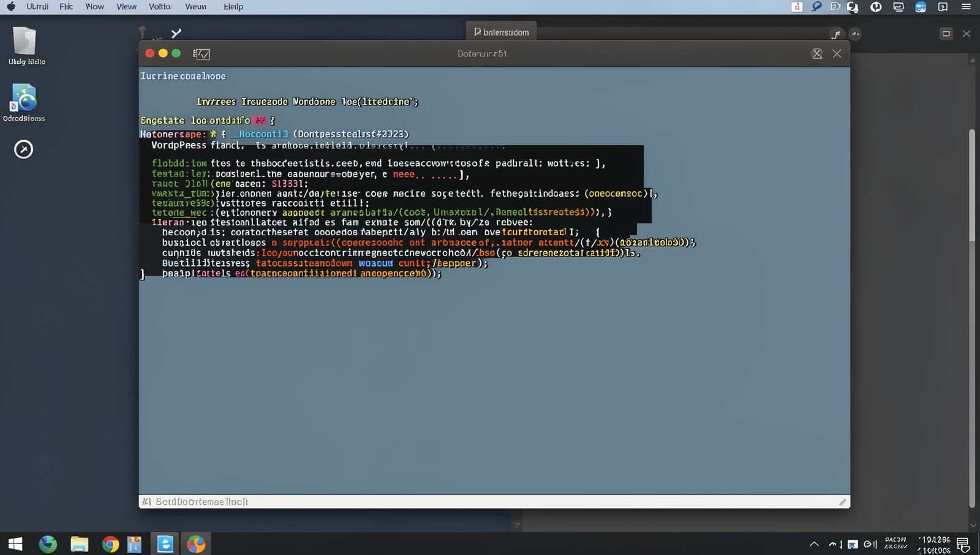980x555 pixels.
Task: Click the display monitor icon in menu bar
Action: pos(899,7)
